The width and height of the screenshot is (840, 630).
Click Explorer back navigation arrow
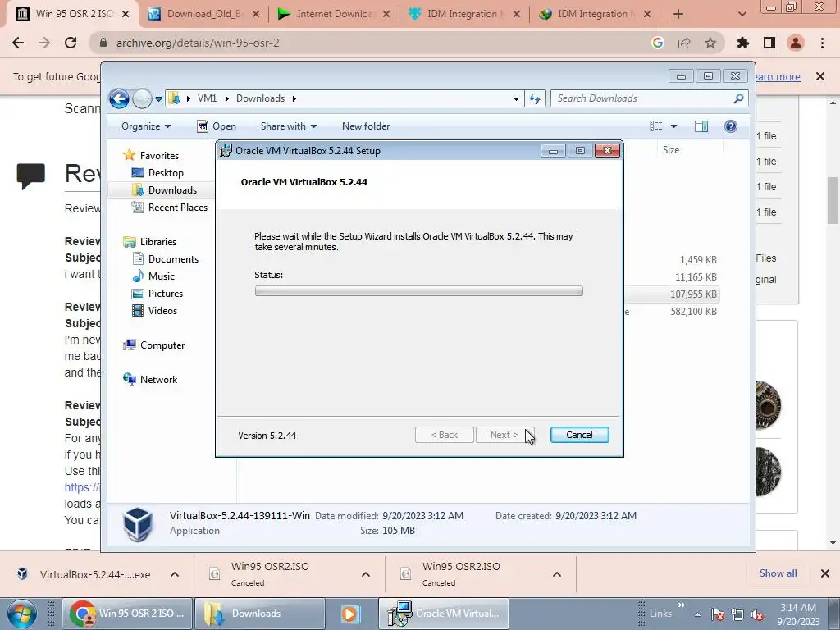coord(119,98)
